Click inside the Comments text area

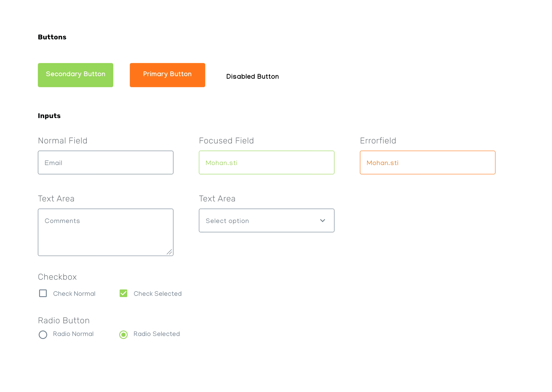tap(105, 232)
